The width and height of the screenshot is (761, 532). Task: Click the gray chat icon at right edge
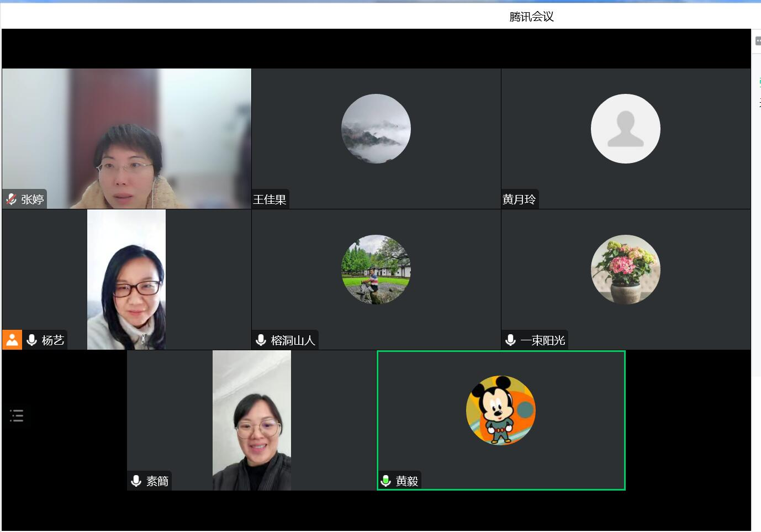(x=758, y=41)
